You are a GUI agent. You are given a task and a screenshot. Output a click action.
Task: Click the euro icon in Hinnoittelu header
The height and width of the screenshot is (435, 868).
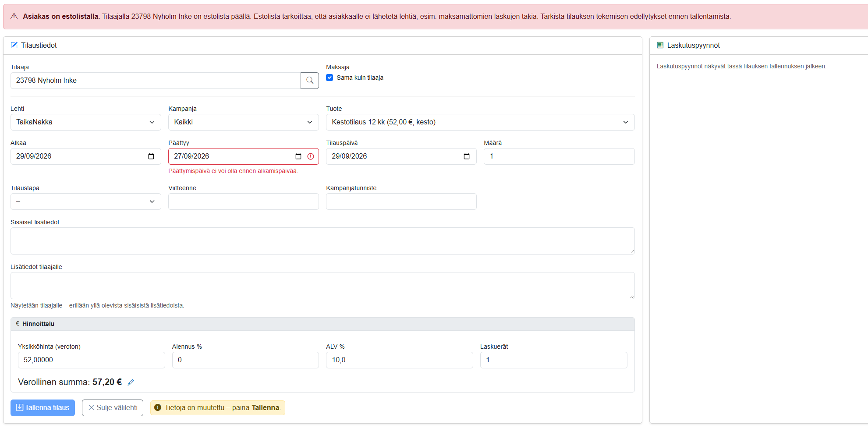click(18, 324)
